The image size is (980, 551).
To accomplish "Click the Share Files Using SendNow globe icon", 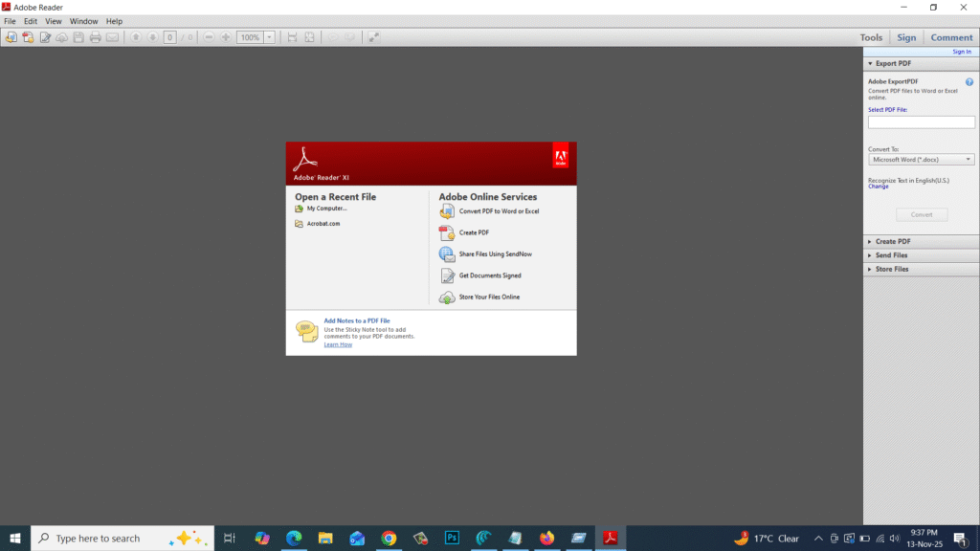I will [447, 254].
